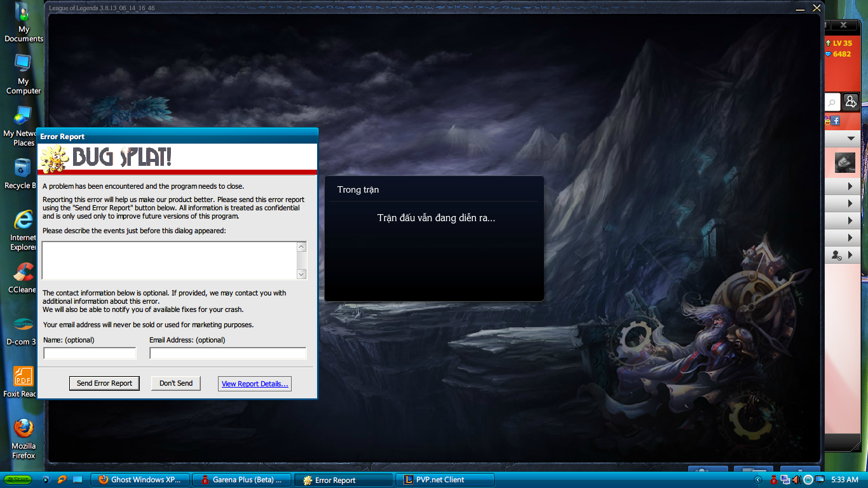
Task: Click network connection tray icon
Action: pos(785,480)
